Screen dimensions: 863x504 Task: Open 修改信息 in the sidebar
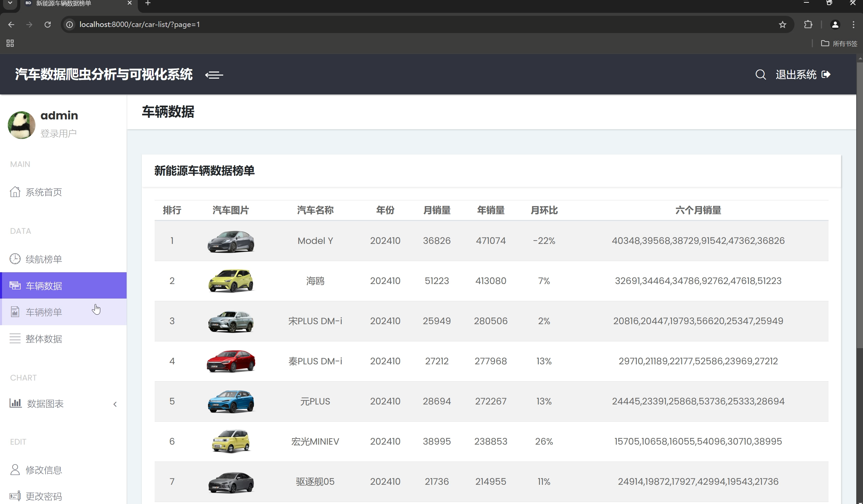44,470
